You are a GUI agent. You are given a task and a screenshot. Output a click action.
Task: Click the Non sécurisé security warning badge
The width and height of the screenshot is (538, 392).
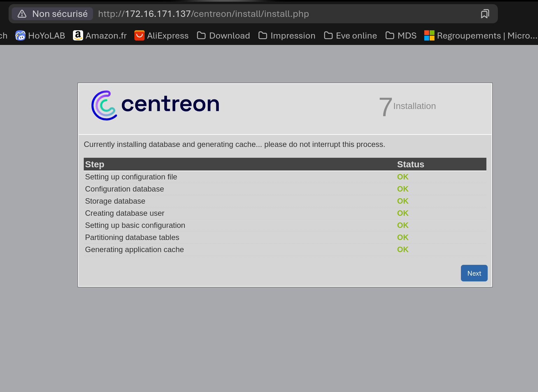tap(53, 14)
